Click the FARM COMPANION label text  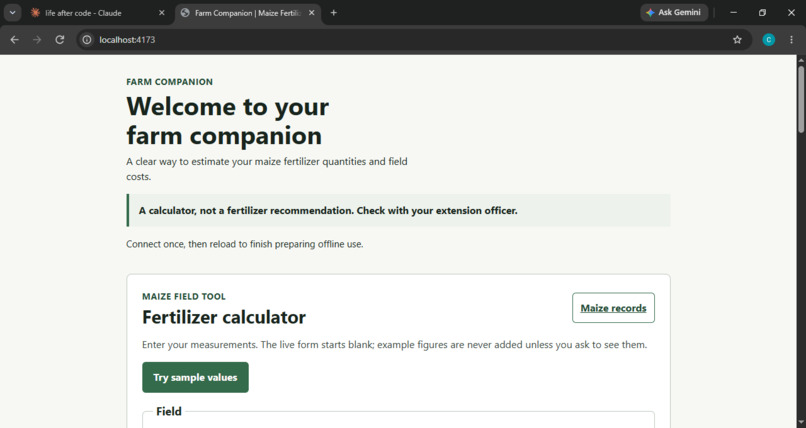point(170,82)
